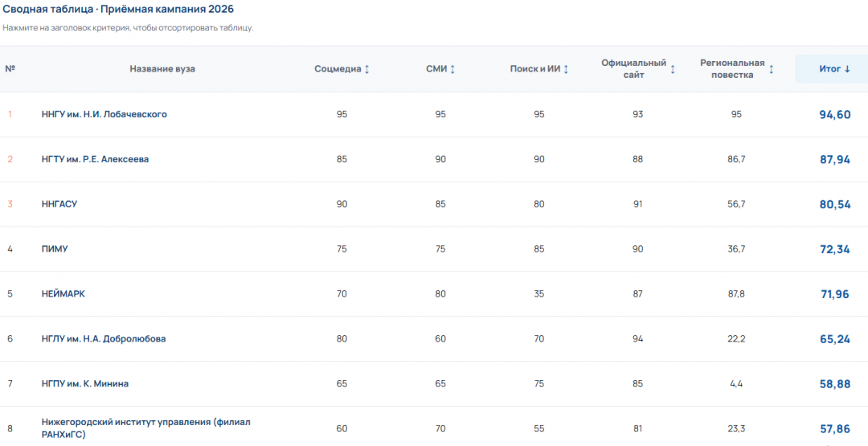Click total score 87,94
This screenshot has width=868, height=446.
[x=835, y=159]
